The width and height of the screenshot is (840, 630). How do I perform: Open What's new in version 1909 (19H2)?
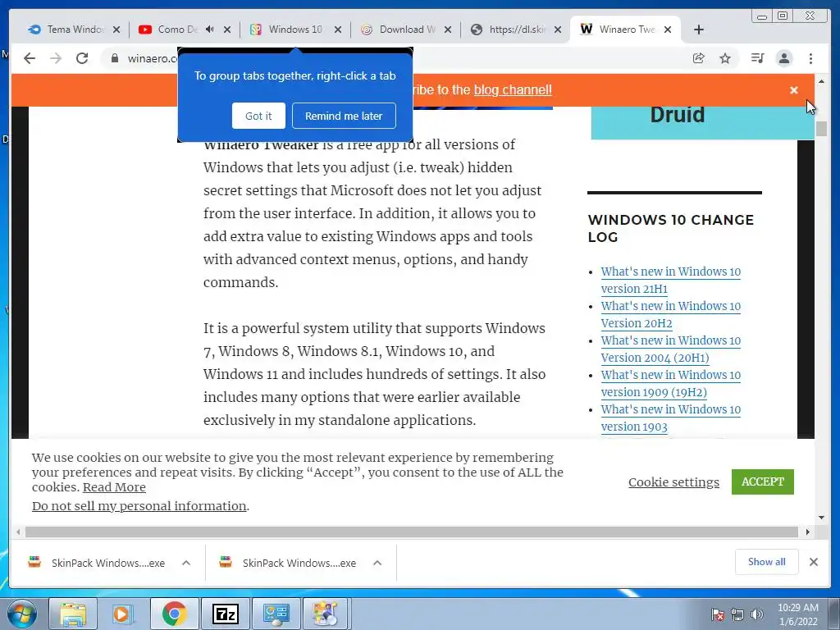tap(671, 383)
